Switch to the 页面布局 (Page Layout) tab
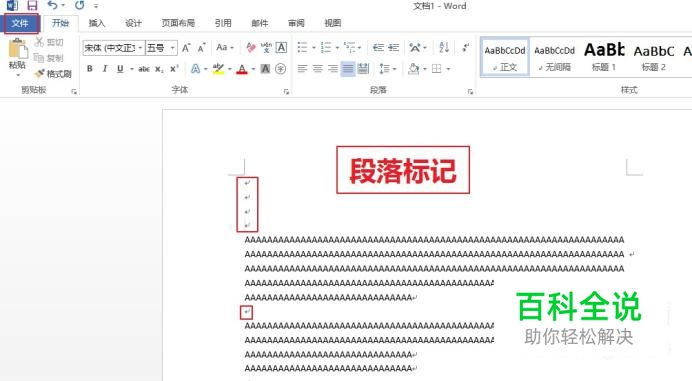Image resolution: width=692 pixels, height=381 pixels. [178, 23]
